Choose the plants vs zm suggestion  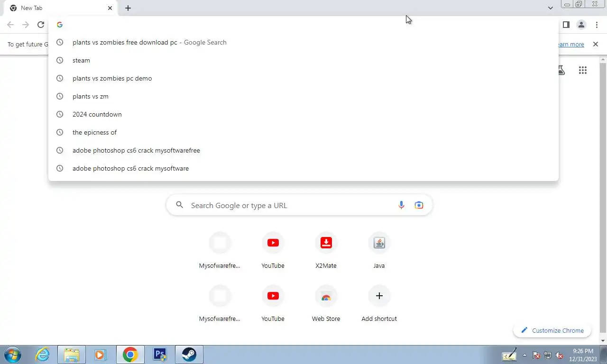click(x=303, y=96)
